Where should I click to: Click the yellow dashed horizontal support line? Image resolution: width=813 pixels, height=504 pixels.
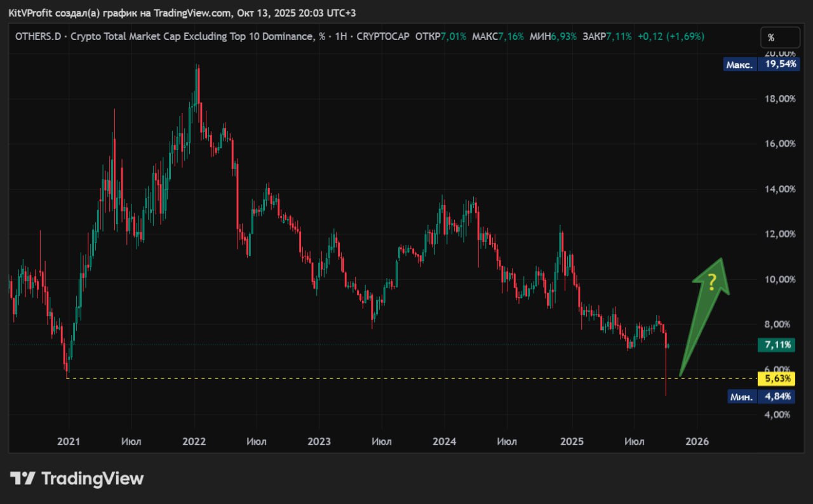click(x=381, y=379)
